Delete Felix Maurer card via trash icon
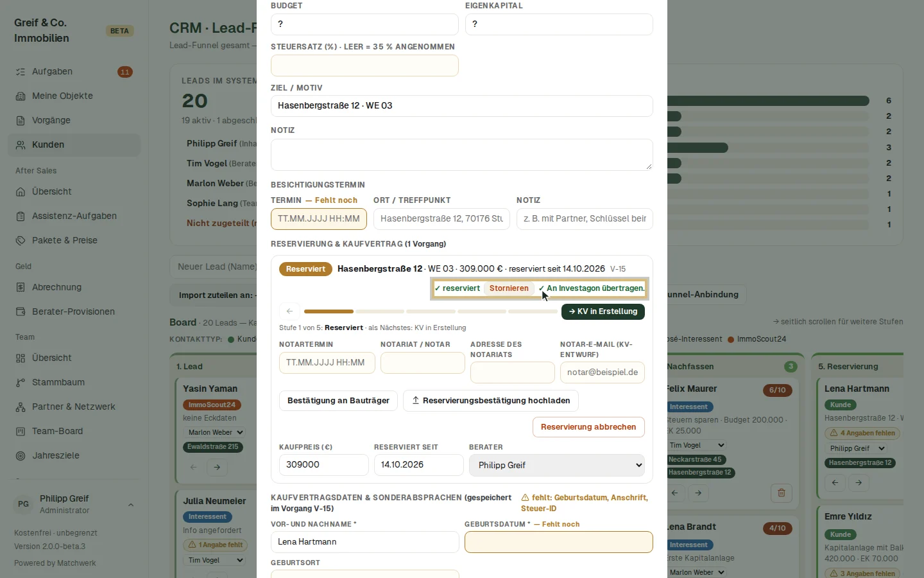 tap(782, 493)
